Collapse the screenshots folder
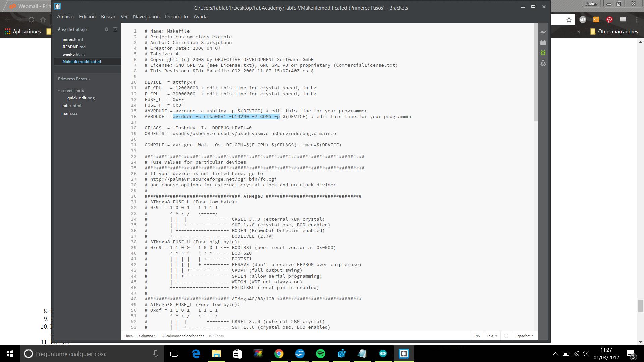The width and height of the screenshot is (644, 362). [72, 90]
